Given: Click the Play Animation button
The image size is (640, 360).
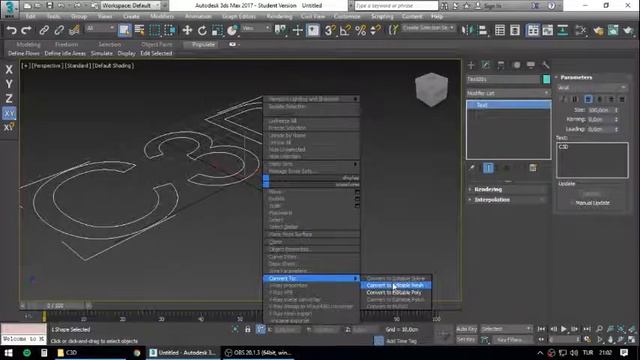Looking at the screenshot, I should click(x=564, y=329).
